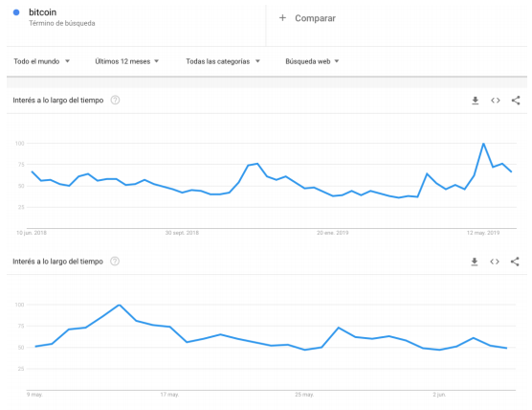Click the 30 sept. 2018 axis label
Viewport: 532px width, 410px height.
(182, 233)
